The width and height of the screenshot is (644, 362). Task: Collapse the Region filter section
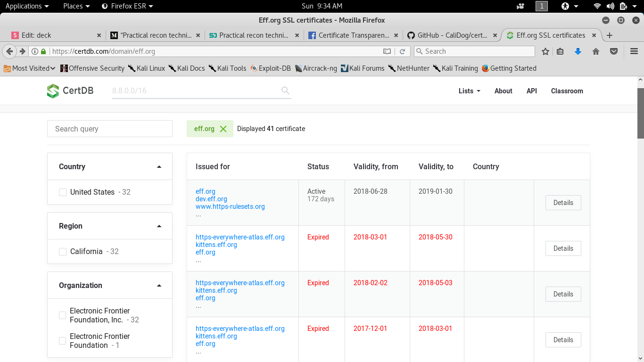coord(159,226)
